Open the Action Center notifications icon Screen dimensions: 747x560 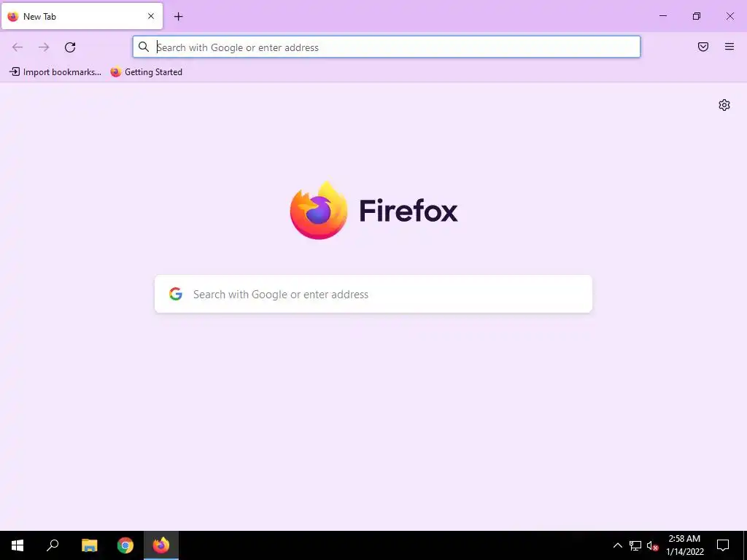(x=723, y=545)
